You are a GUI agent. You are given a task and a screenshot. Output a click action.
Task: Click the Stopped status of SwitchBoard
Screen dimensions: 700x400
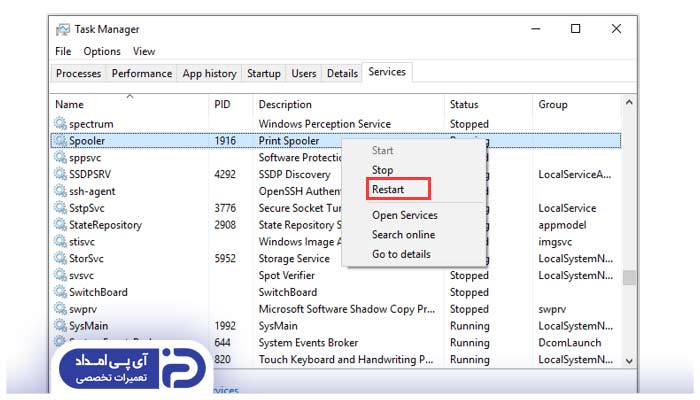coord(469,292)
